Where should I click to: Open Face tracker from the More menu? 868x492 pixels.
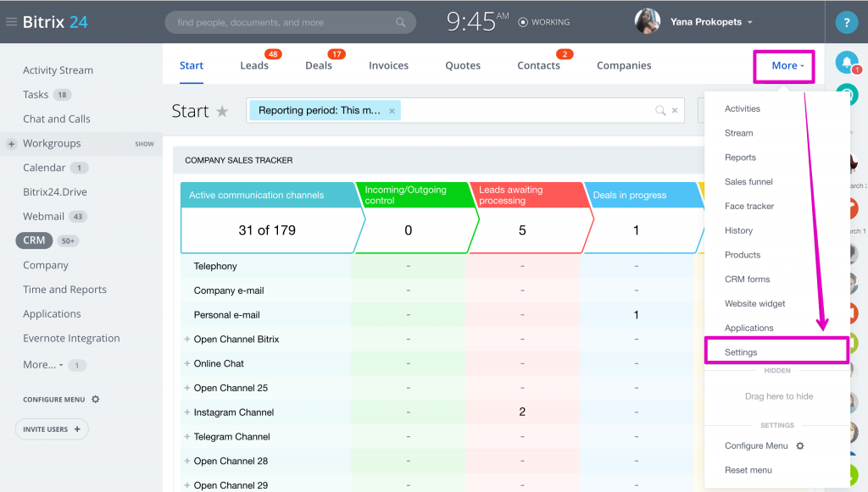(749, 206)
